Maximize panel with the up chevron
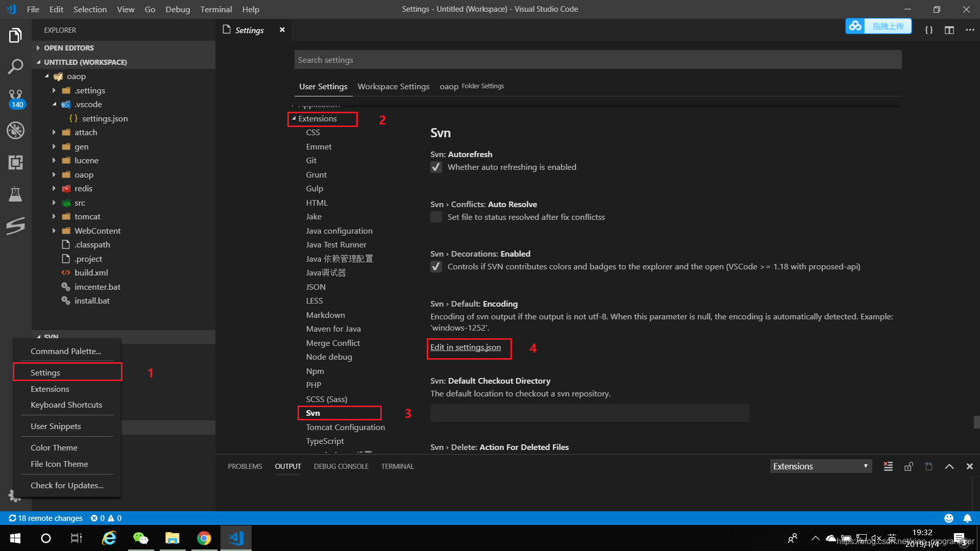Viewport: 980px width, 551px height. 949,466
